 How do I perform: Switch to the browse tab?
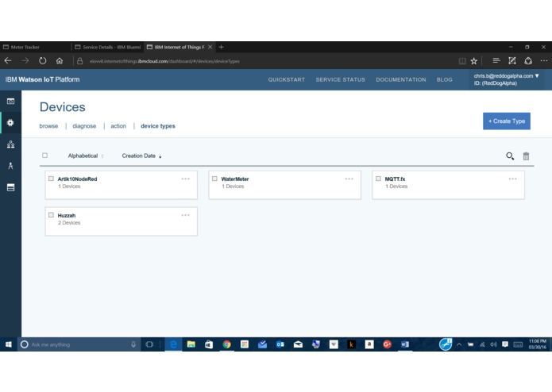48,126
